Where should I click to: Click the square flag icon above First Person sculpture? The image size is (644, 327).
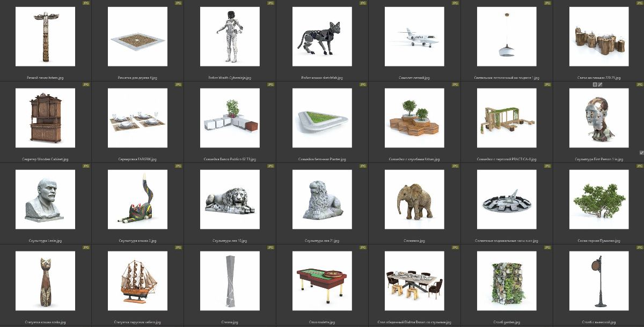[595, 85]
